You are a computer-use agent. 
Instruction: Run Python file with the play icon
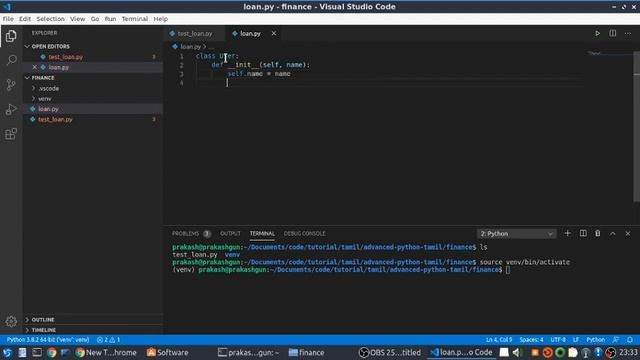pos(597,33)
